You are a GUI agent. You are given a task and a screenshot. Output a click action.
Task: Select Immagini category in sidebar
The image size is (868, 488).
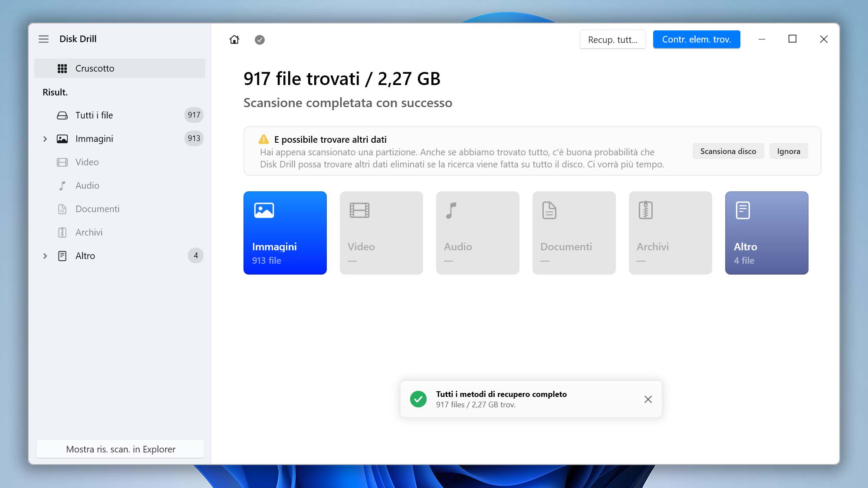[120, 139]
